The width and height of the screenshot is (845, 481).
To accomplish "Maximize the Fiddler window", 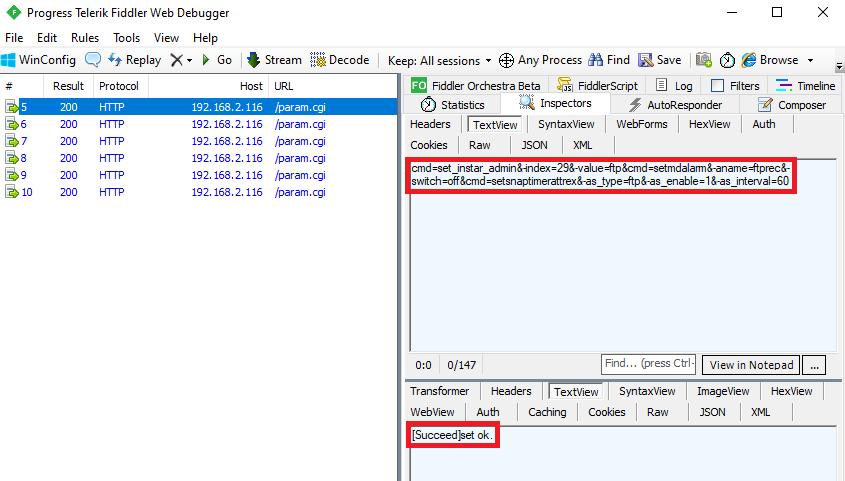I will pos(777,12).
